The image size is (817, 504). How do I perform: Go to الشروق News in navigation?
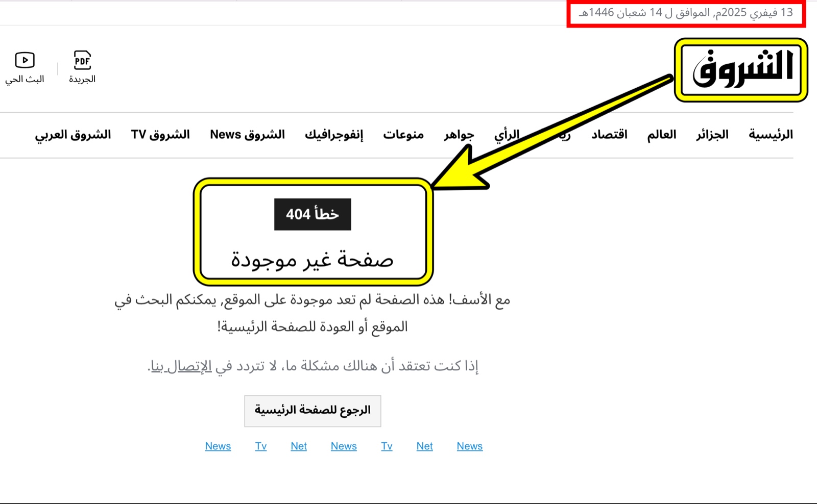(x=247, y=135)
